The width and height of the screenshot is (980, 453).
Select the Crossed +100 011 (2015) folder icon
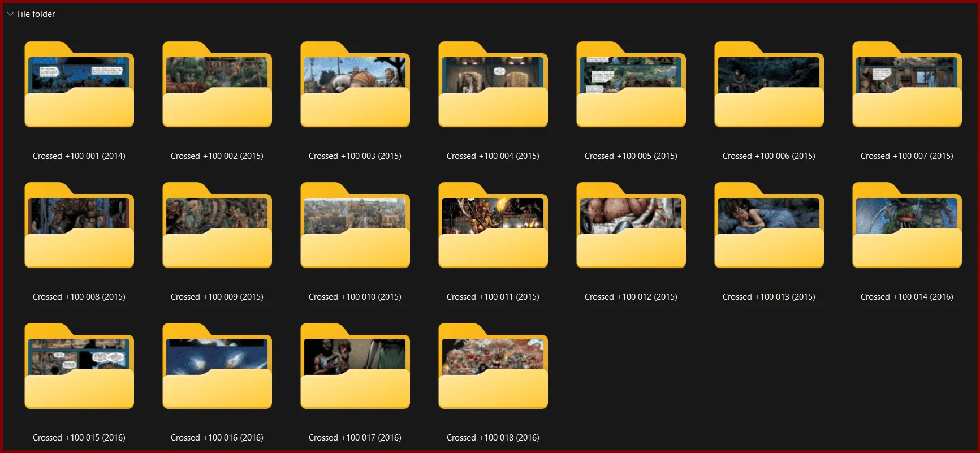(x=493, y=225)
